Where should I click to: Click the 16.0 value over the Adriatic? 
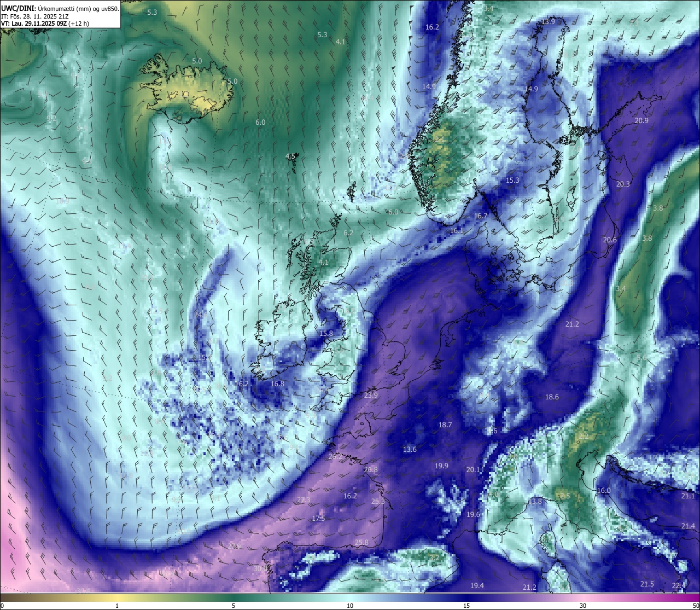pyautogui.click(x=604, y=490)
